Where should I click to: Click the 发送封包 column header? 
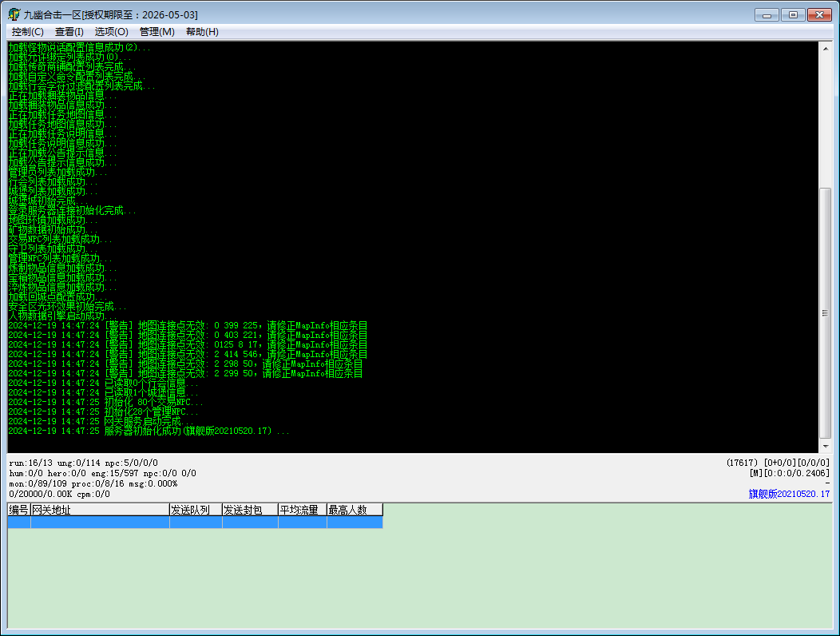(250, 510)
